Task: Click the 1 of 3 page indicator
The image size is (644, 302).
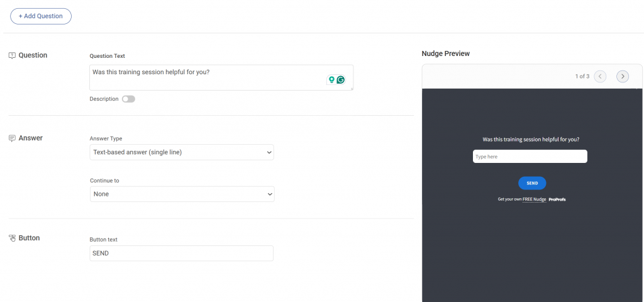Action: (582, 76)
